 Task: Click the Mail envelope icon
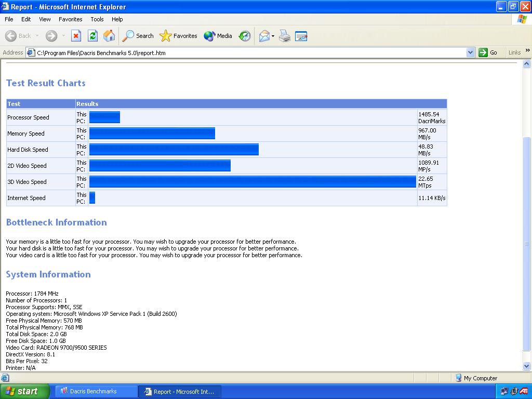[x=264, y=36]
